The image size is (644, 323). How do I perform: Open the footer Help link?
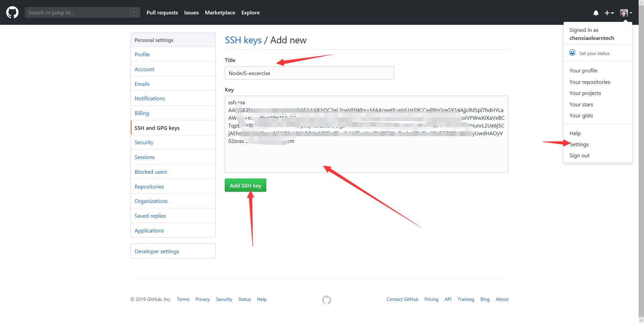(x=262, y=299)
